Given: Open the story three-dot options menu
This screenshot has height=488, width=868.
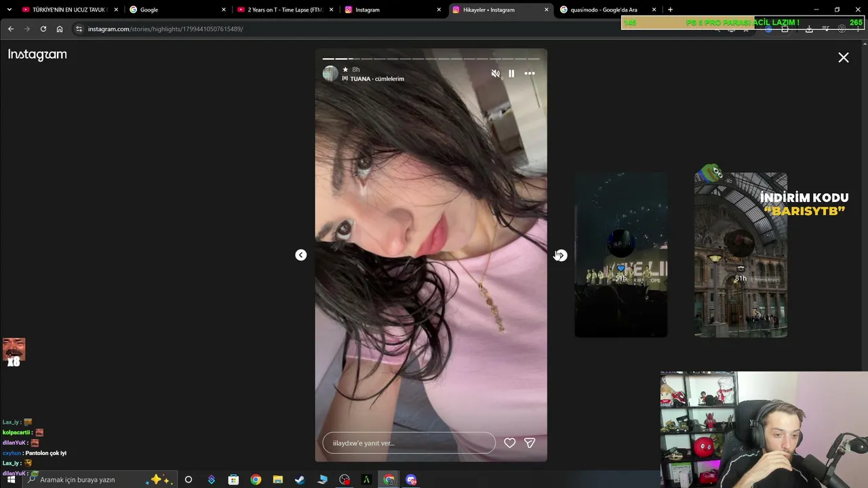Looking at the screenshot, I should pyautogui.click(x=530, y=73).
